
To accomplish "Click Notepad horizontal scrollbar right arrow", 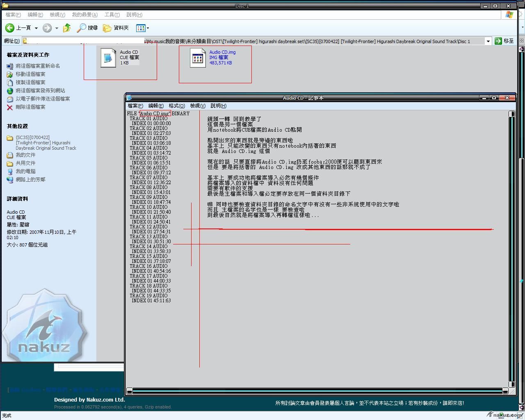I will (505, 391).
